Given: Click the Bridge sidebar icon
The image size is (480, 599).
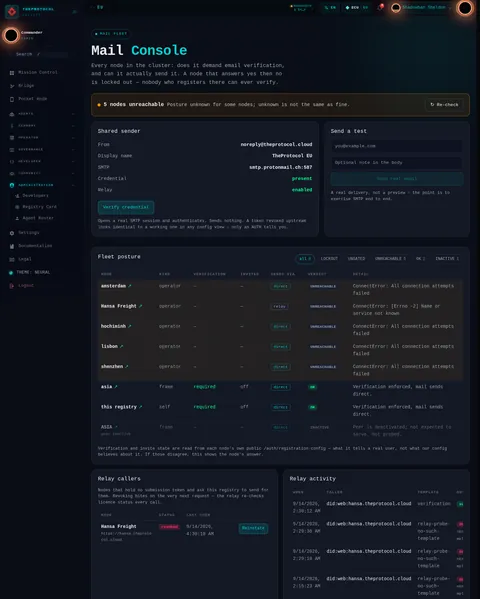Looking at the screenshot, I should pyautogui.click(x=12, y=86).
